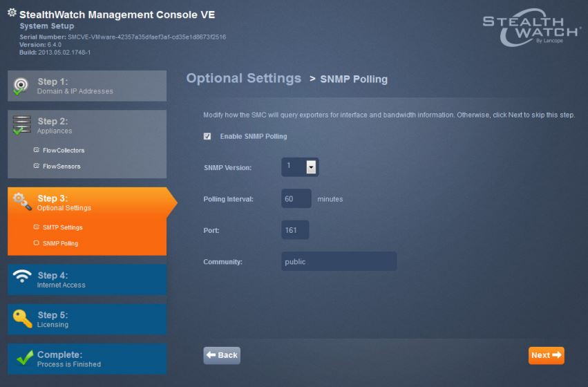
Task: Click the Port label
Action: pos(211,230)
